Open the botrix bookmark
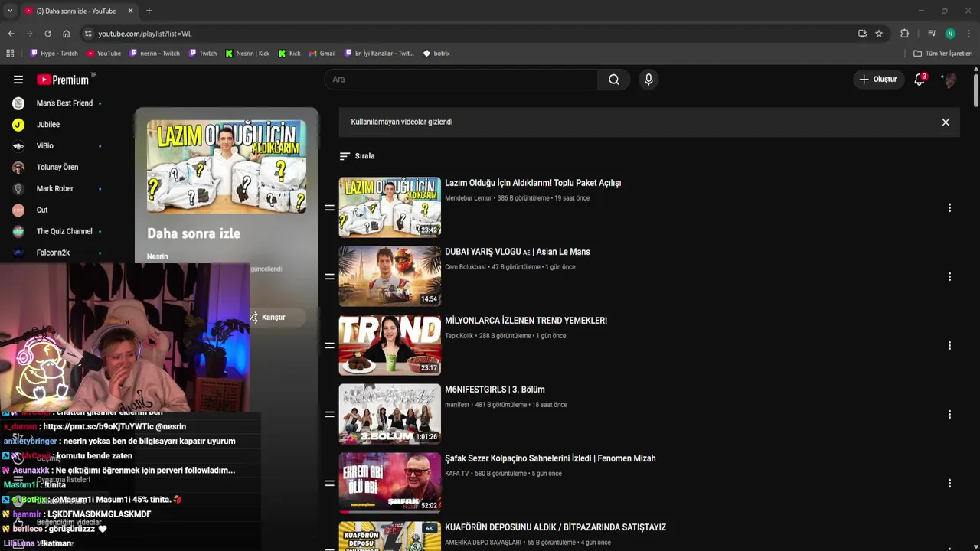The height and width of the screenshot is (551, 980). pos(436,54)
